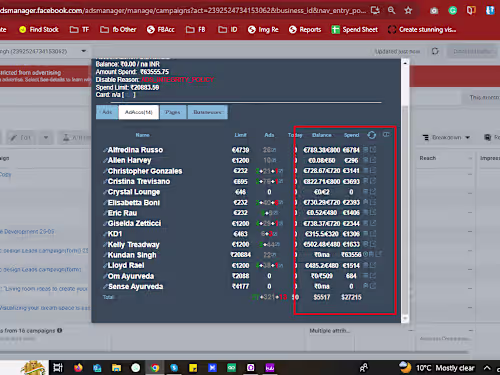Click the edit pencil beside Crystal Lounge

[105, 192]
